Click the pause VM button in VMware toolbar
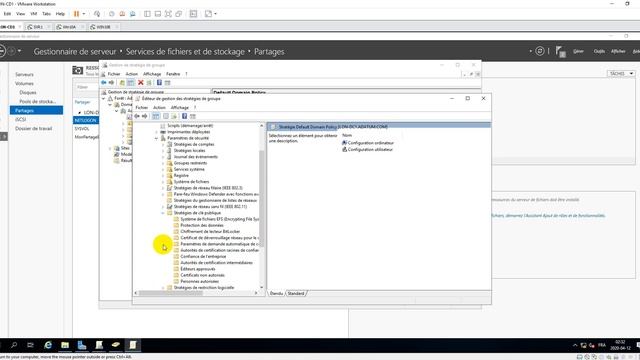Screen dimensions: 640x360 tap(76, 14)
